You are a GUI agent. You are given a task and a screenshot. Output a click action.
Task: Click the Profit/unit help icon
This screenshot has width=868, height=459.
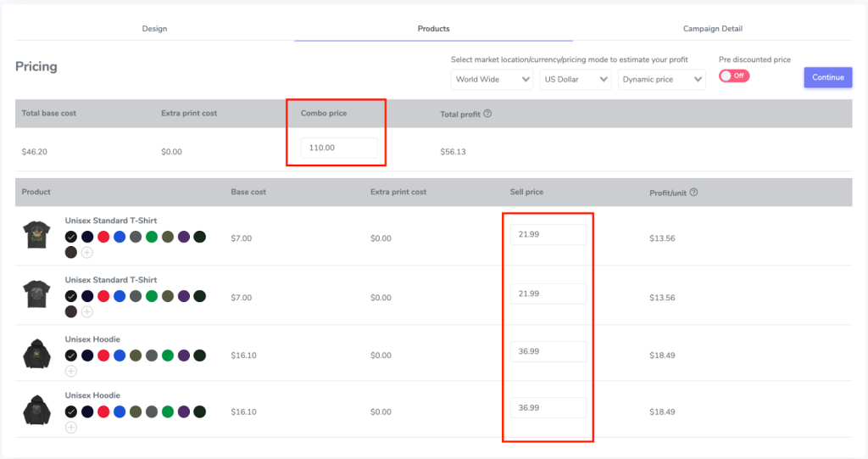(x=693, y=193)
